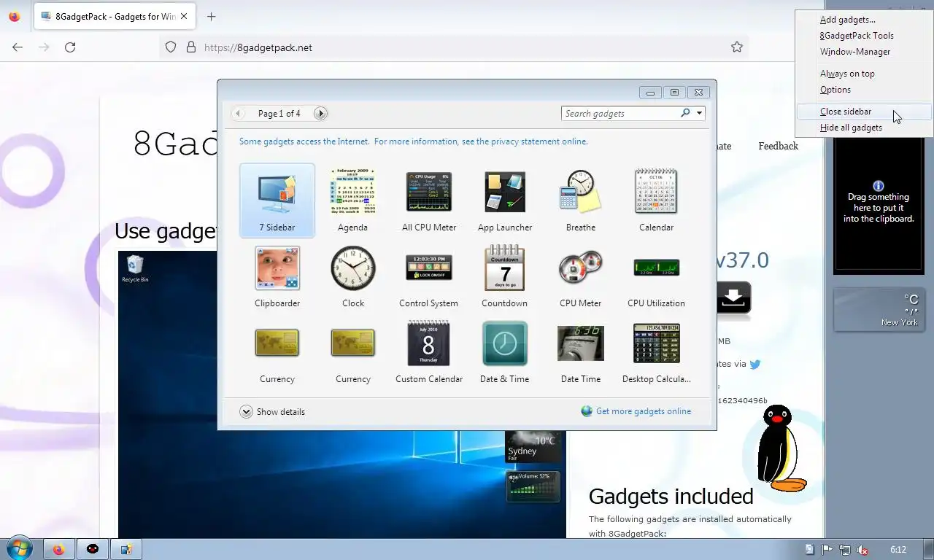
Task: Select the Date Time gadget
Action: (x=581, y=352)
